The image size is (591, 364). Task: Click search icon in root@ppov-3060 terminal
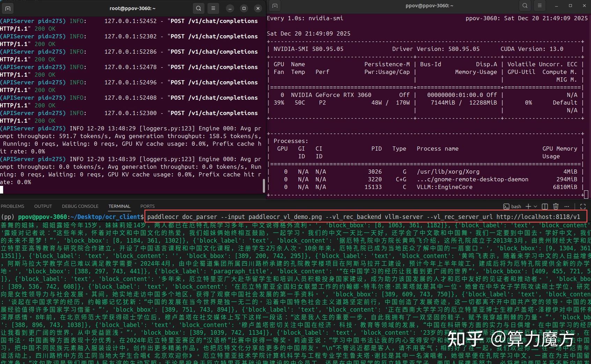click(x=199, y=8)
